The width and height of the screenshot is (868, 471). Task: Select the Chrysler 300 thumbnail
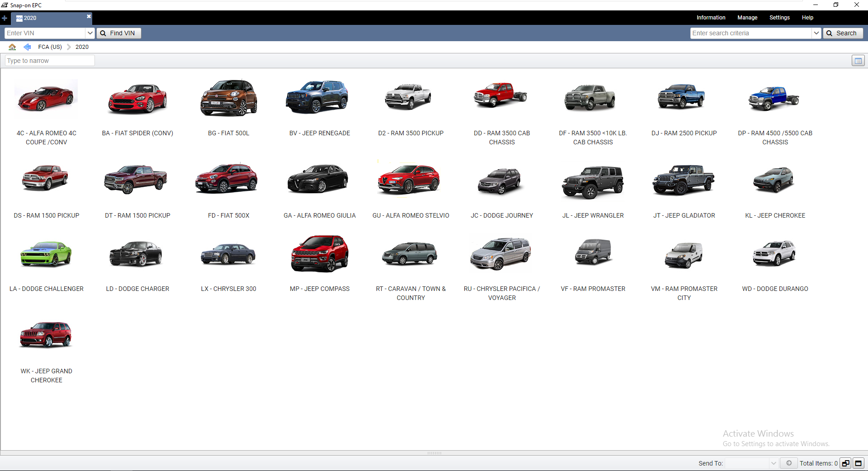228,254
